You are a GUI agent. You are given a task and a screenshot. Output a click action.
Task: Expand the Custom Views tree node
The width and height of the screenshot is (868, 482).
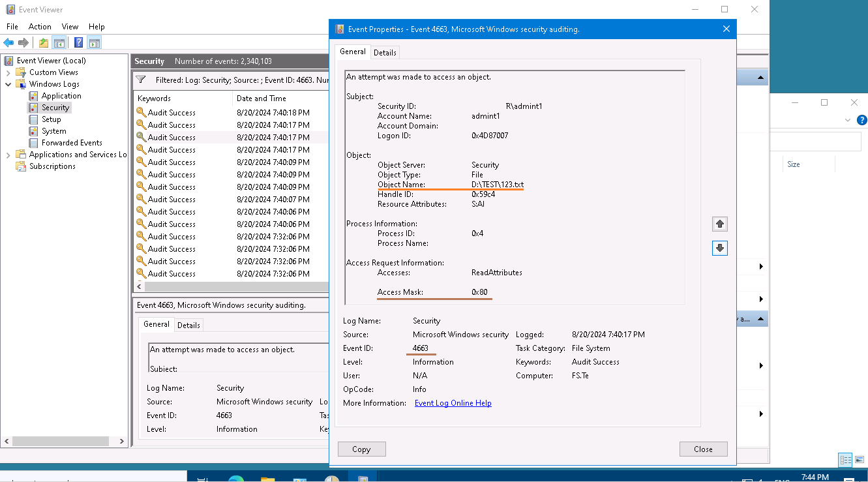pos(8,72)
